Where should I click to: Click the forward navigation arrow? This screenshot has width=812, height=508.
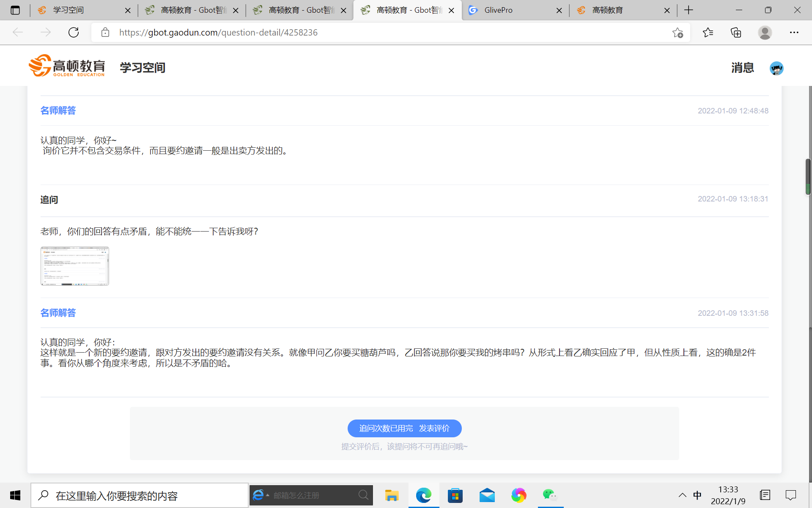click(45, 32)
